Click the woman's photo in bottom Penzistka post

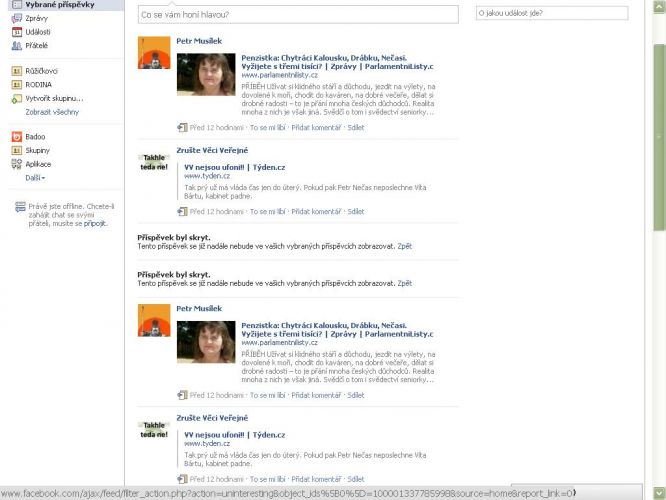pos(206,342)
